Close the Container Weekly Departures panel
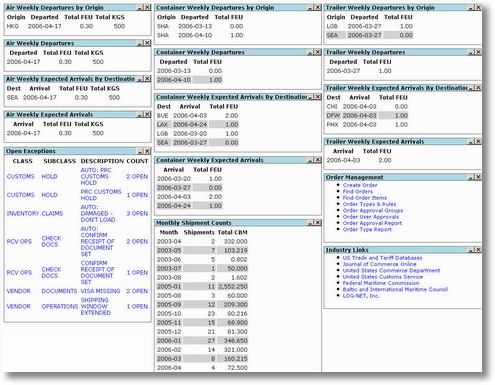This screenshot has width=495, height=385. click(318, 52)
